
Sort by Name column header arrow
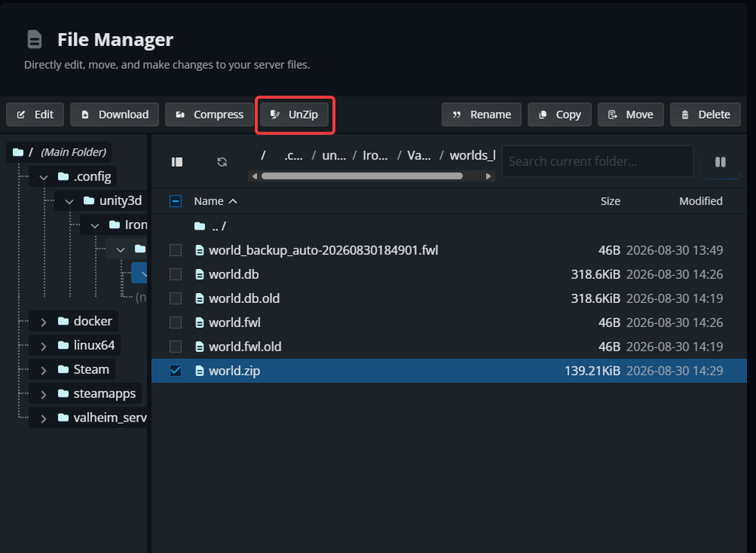(233, 202)
